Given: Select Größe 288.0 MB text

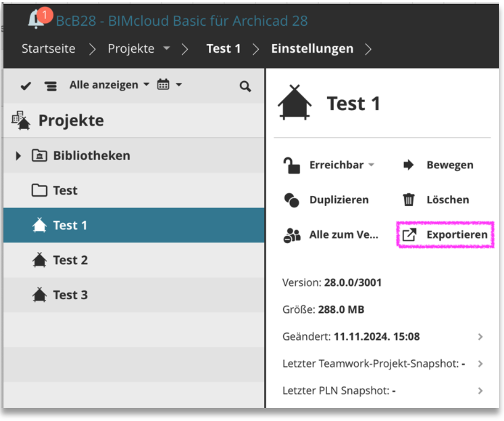Looking at the screenshot, I should (323, 309).
